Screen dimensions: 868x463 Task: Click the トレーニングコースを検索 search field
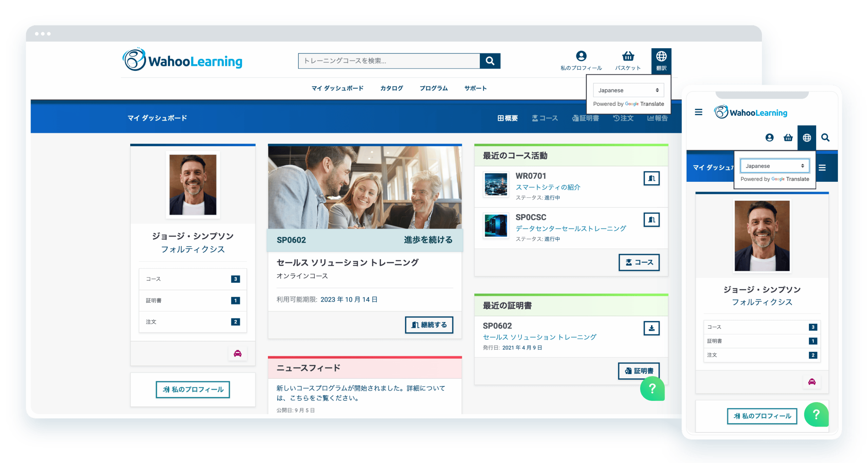point(389,61)
